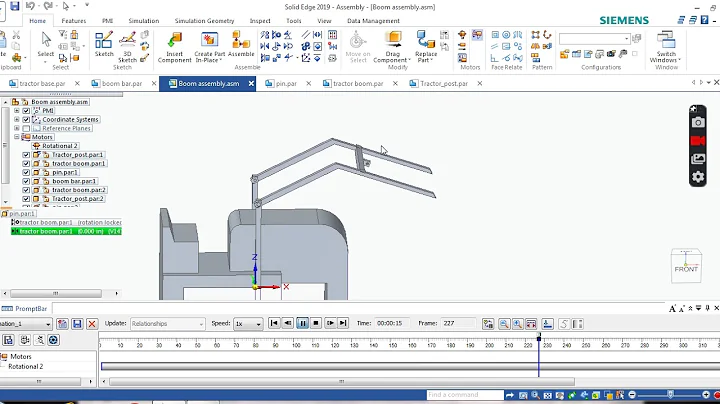Collapse the Motors tree node
720x404 pixels.
coord(17,137)
